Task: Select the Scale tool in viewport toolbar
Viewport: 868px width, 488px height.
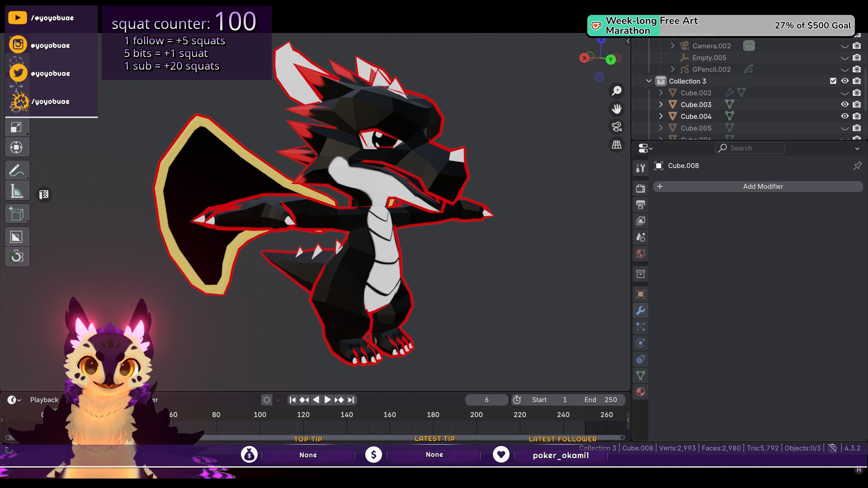Action: point(17,128)
